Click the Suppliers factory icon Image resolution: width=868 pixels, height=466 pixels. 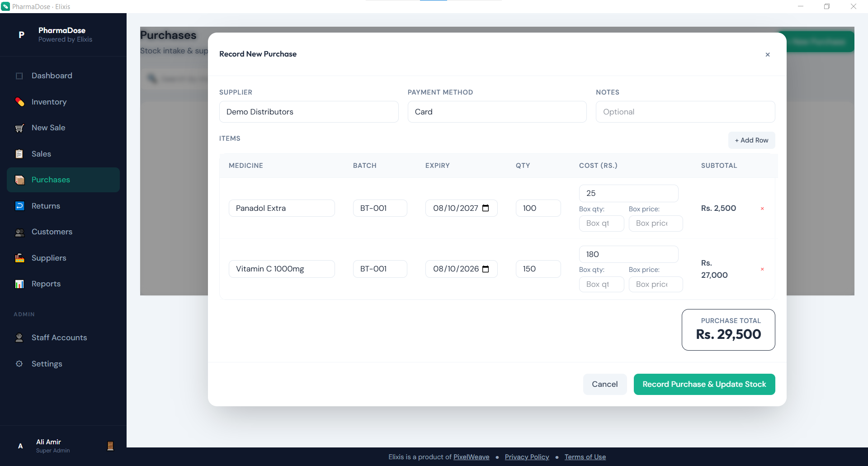pos(19,258)
